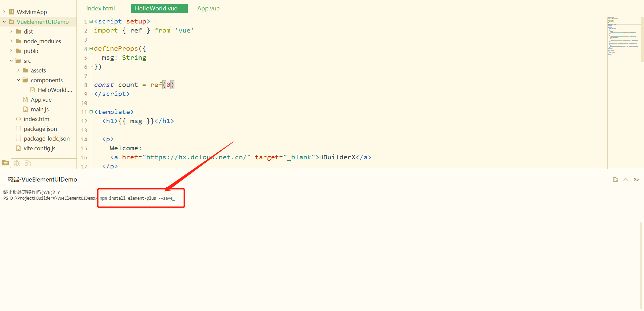Click the terminal panel vertical scrollbar
This screenshot has height=311, width=644.
click(641, 265)
